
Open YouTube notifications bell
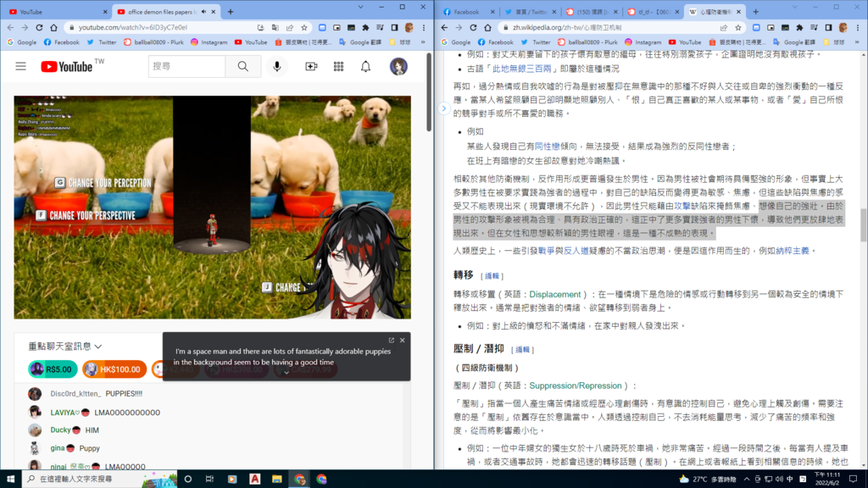366,66
